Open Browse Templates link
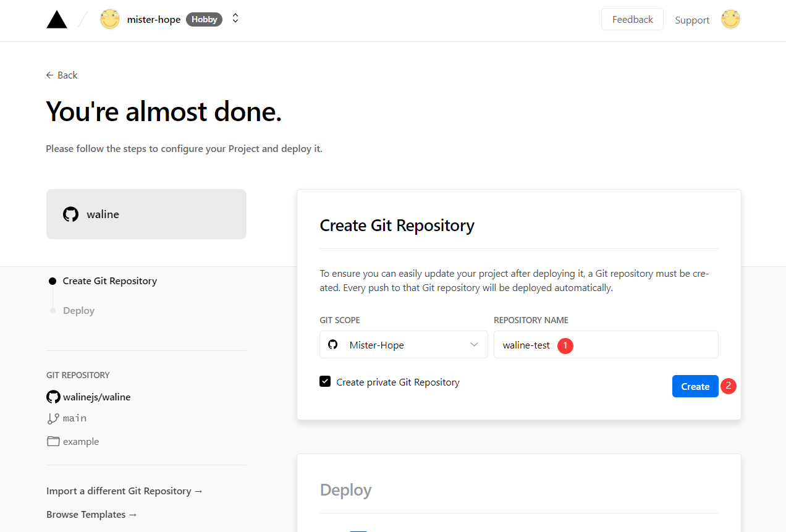The width and height of the screenshot is (786, 532). click(x=92, y=514)
